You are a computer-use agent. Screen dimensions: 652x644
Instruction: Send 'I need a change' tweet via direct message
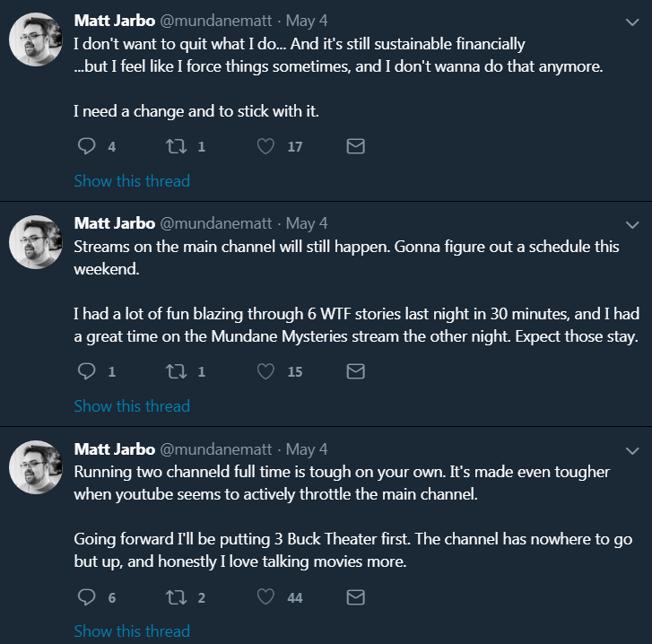pos(355,146)
